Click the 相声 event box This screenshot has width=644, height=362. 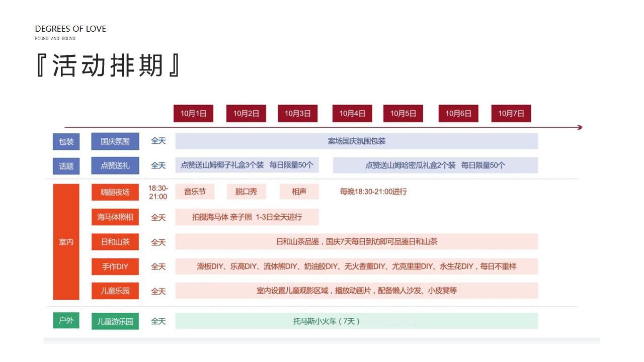click(x=298, y=192)
